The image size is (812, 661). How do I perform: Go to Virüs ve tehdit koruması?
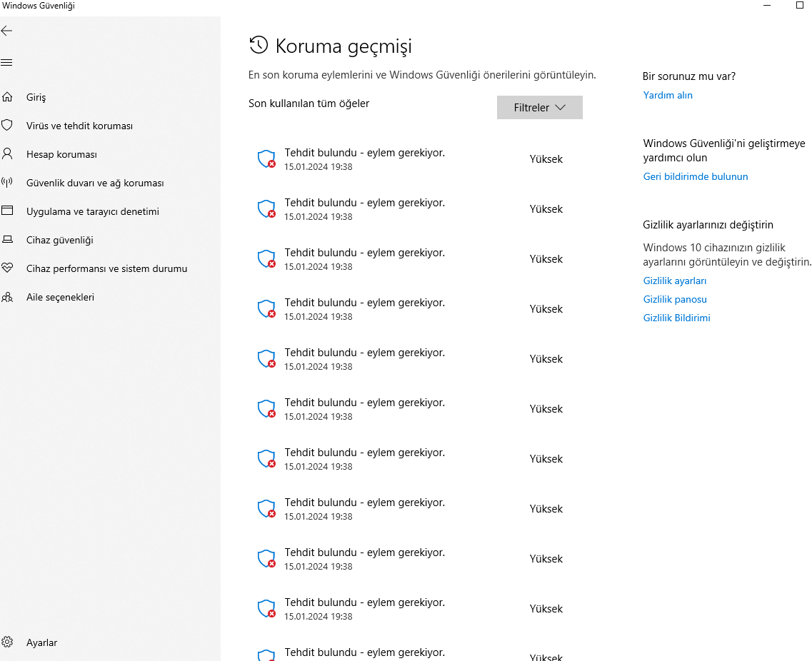pos(79,126)
